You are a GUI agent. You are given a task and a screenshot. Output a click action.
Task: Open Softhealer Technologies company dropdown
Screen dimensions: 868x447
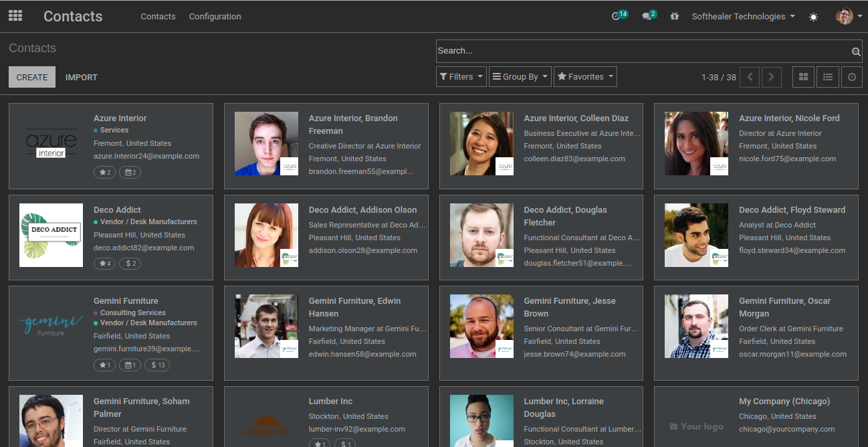[743, 16]
